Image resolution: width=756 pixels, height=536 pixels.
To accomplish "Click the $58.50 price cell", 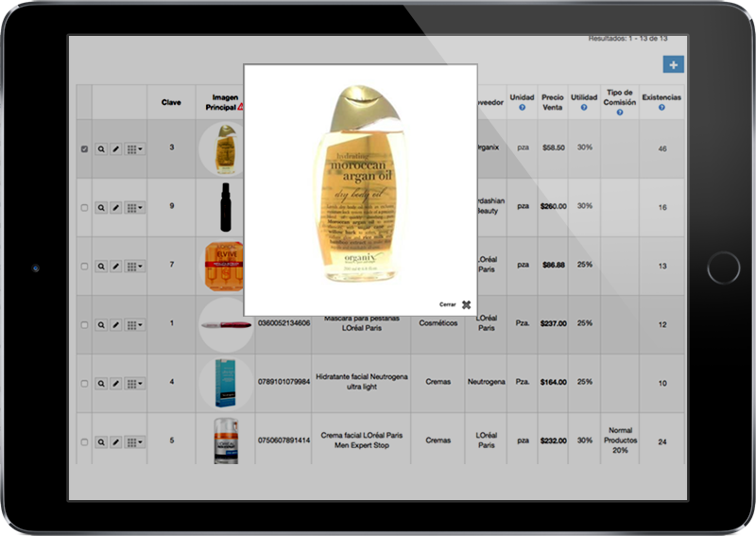I will pos(553,147).
